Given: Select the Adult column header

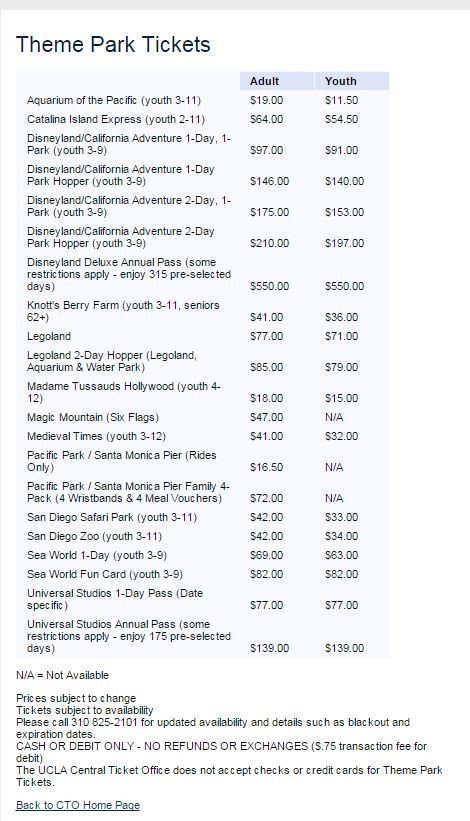Looking at the screenshot, I should (x=264, y=81).
